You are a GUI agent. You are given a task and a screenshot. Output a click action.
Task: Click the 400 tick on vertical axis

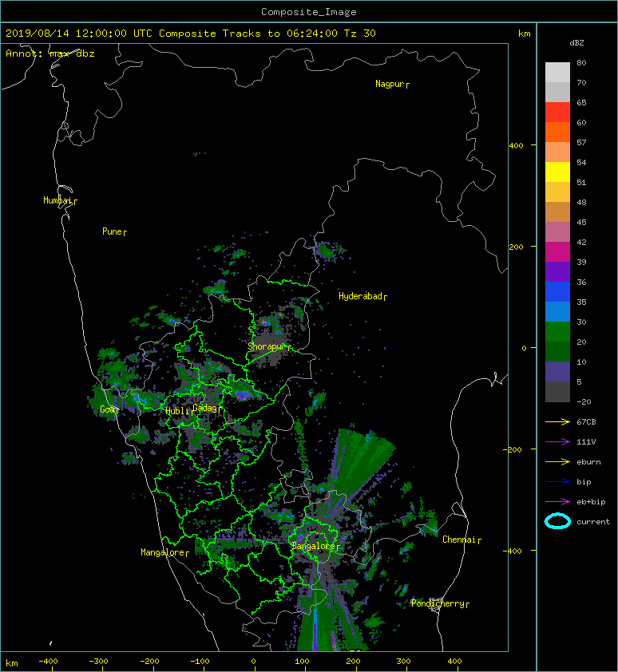point(517,146)
